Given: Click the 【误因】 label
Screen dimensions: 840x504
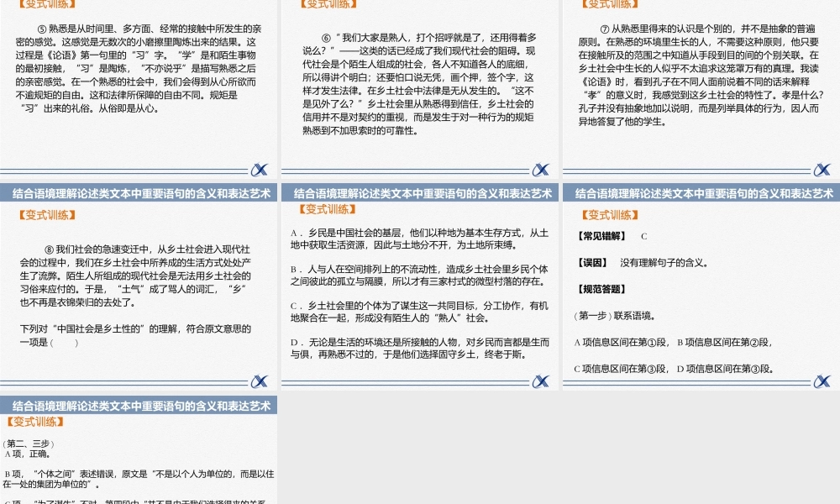Looking at the screenshot, I should pos(592,262).
